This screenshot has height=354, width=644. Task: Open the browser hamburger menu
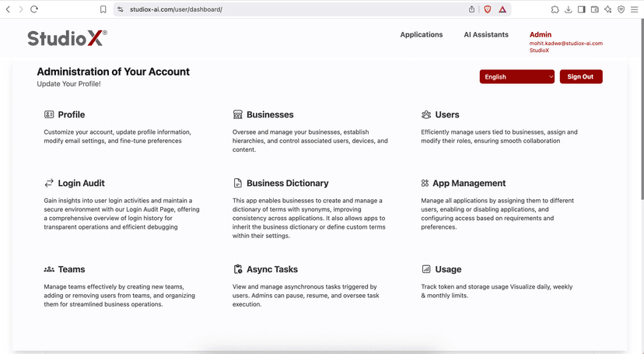(x=634, y=9)
